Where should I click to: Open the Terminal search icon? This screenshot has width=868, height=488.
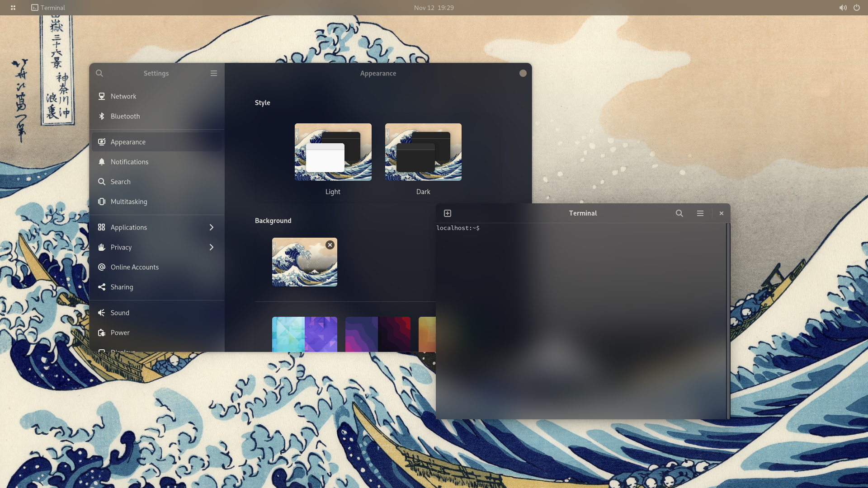679,213
